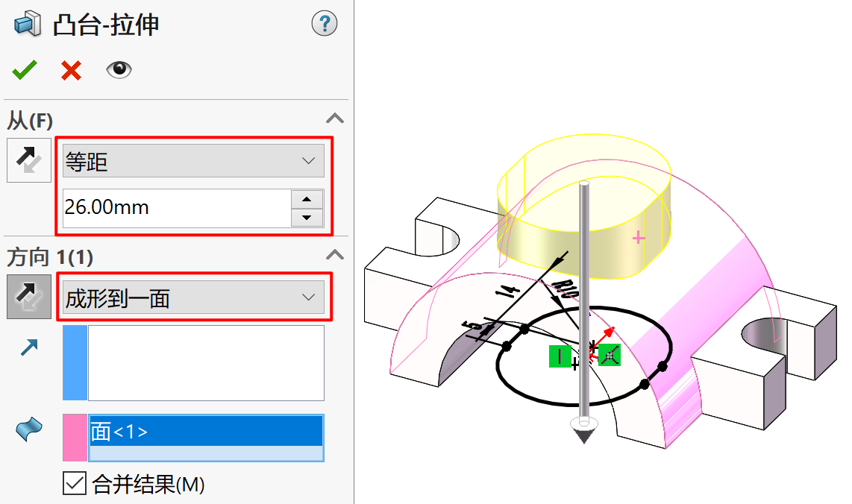Screen dimensions: 852x504
Task: Open the 成形到一面 end condition dropdown
Action: point(193,297)
